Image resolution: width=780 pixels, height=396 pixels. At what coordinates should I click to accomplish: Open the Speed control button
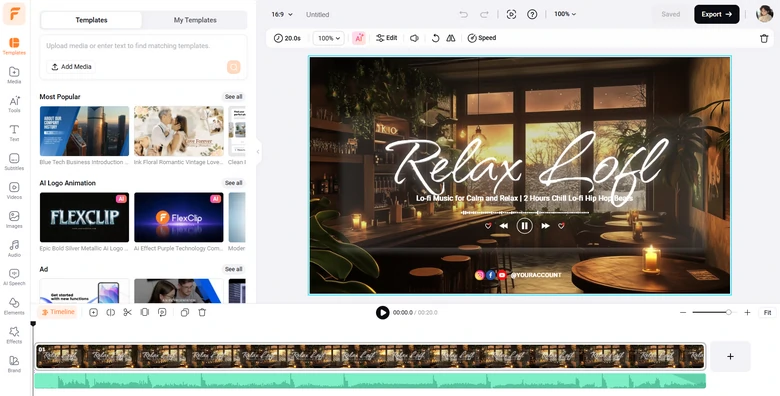(482, 38)
